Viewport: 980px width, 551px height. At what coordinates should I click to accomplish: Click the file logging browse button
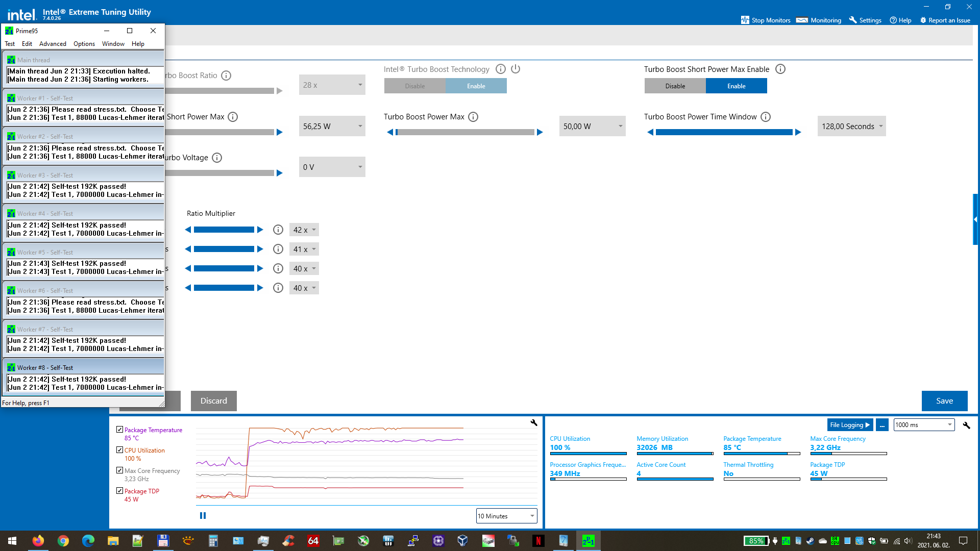[882, 424]
